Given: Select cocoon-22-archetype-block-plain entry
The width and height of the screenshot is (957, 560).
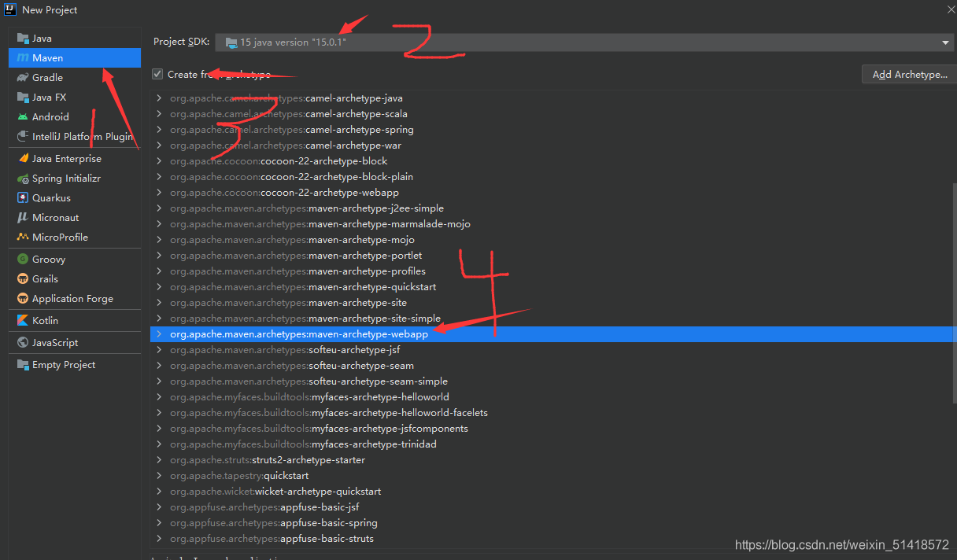Looking at the screenshot, I should (x=291, y=177).
